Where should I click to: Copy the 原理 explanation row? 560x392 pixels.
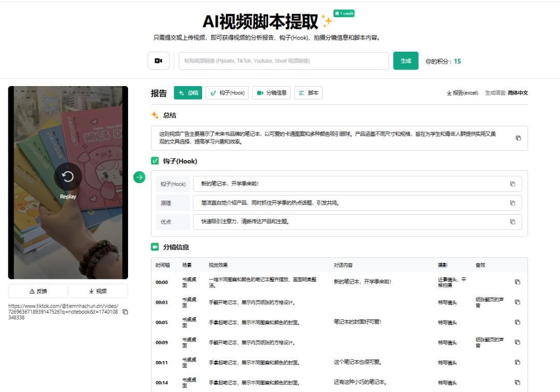click(513, 203)
